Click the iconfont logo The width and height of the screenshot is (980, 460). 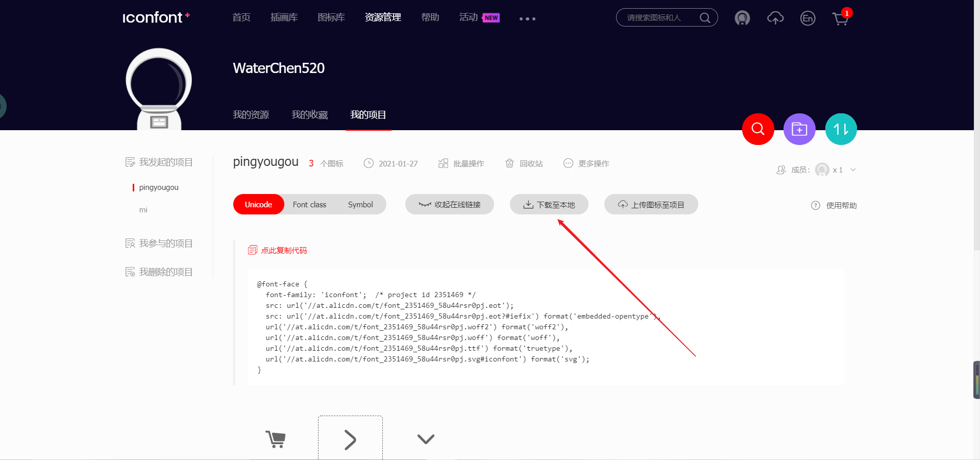point(156,17)
